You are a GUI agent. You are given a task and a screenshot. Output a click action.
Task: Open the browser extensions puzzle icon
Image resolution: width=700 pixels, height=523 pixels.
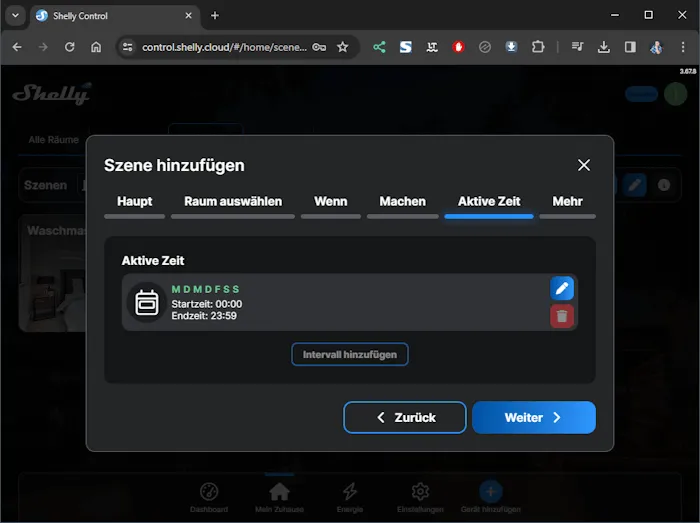538,47
